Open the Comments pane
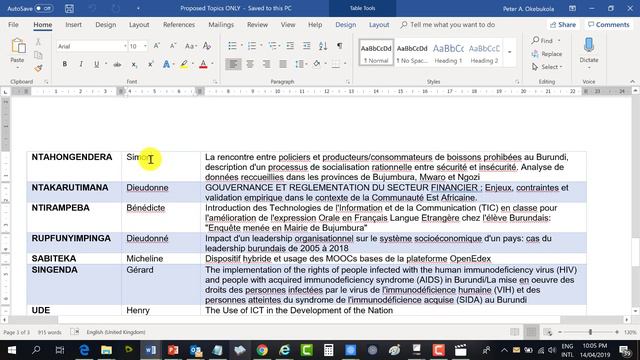Image resolution: width=640 pixels, height=360 pixels. pos(609,24)
